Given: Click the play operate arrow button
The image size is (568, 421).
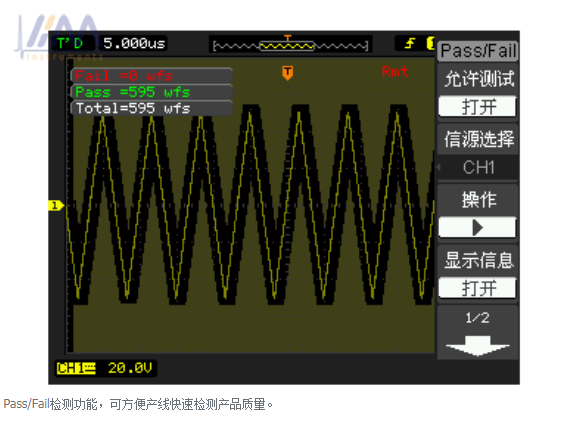Looking at the screenshot, I should pyautogui.click(x=477, y=228).
